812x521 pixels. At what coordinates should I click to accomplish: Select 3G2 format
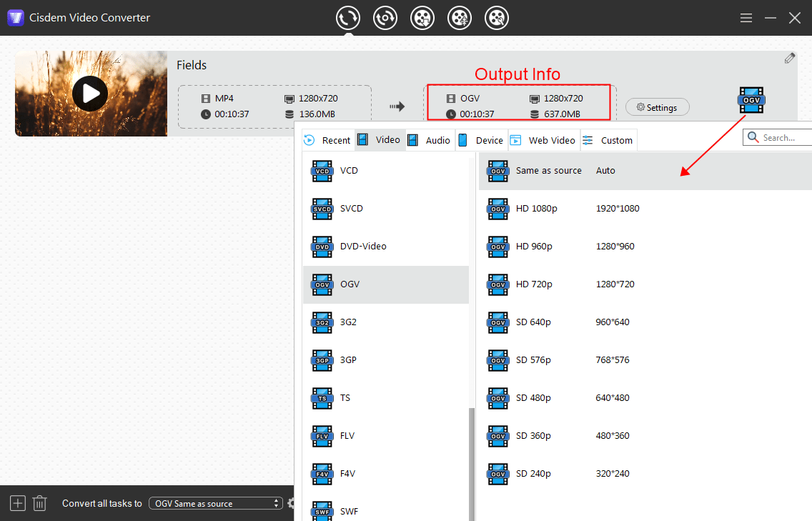(386, 322)
